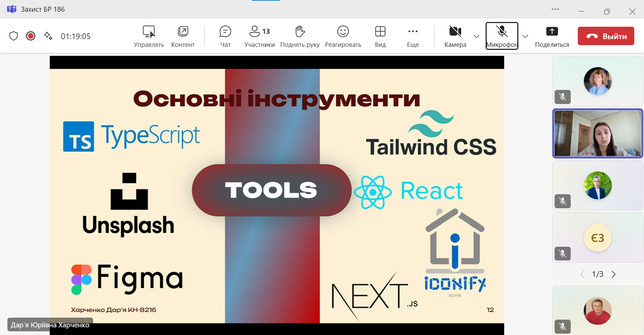Click the Поделиться share screen icon
644x335 pixels.
(552, 32)
